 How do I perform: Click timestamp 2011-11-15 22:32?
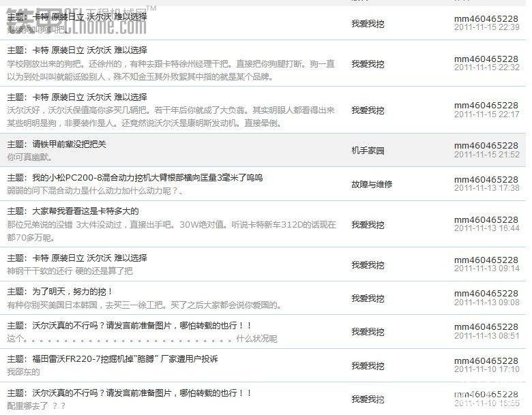[x=487, y=67]
